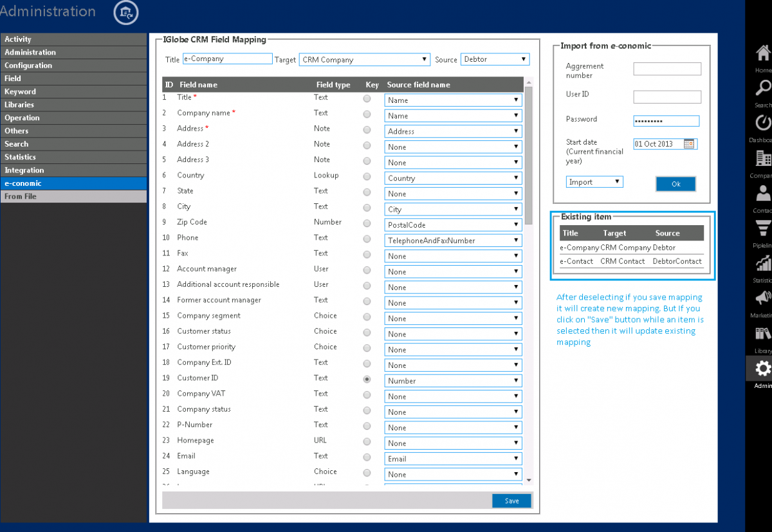Image resolution: width=772 pixels, height=532 pixels.
Task: Open the Library books icon
Action: point(763,334)
